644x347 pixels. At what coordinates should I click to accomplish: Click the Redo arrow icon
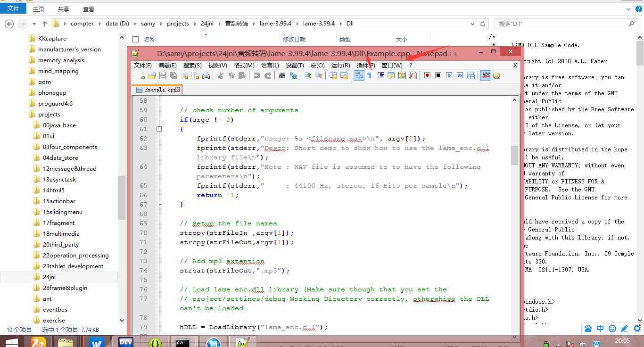[x=267, y=75]
